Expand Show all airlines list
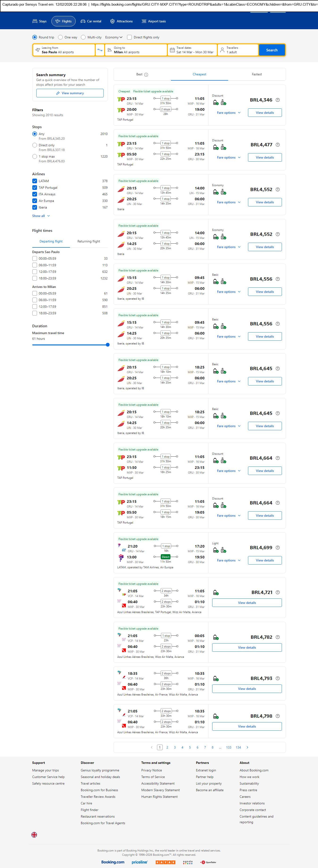Screen dimensions: 318x868 [x=41, y=216]
